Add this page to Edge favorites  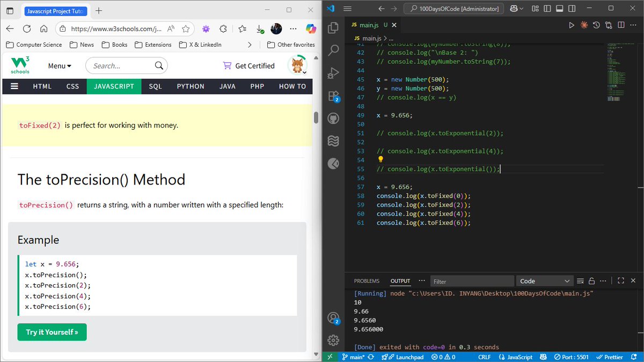186,29
